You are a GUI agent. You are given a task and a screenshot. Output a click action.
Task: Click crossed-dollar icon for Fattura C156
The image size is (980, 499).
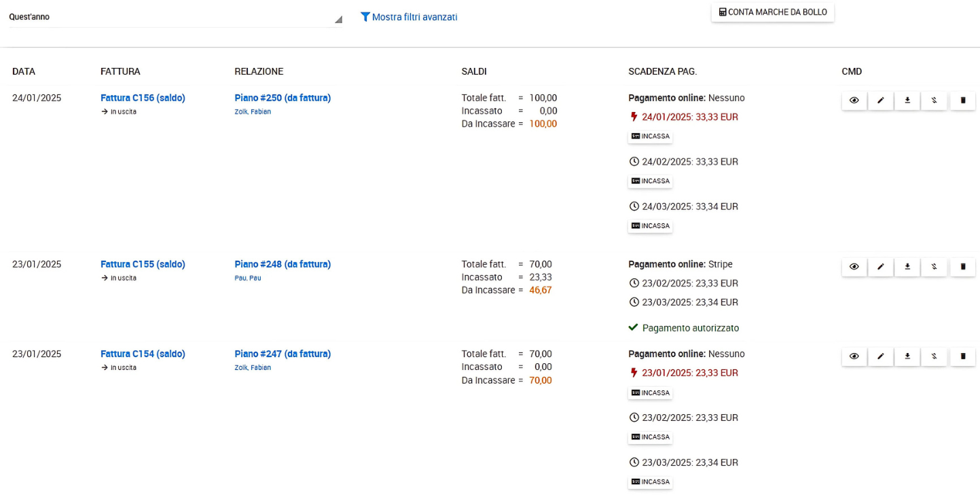[934, 100]
